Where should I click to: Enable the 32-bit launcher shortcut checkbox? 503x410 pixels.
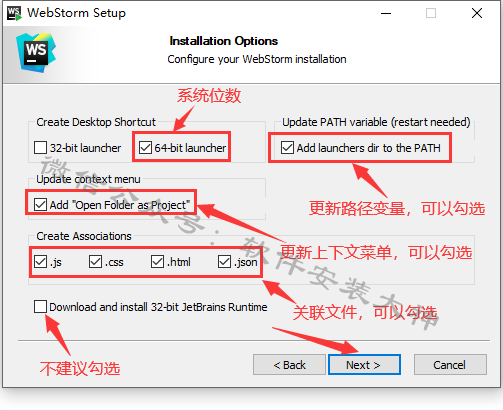click(40, 147)
